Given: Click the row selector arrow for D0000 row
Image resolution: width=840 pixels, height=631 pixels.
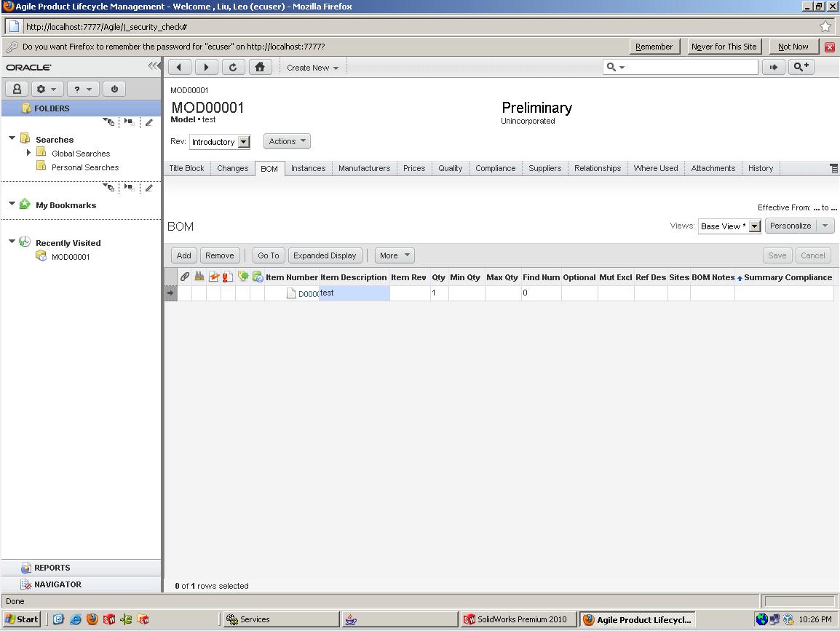Looking at the screenshot, I should point(170,293).
